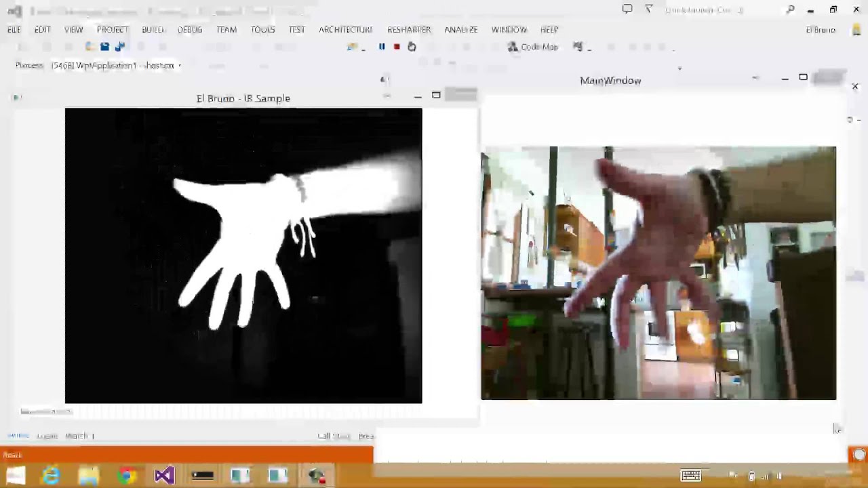Open the BUILD menu
Viewport: 868px width, 488px height.
[x=153, y=30]
